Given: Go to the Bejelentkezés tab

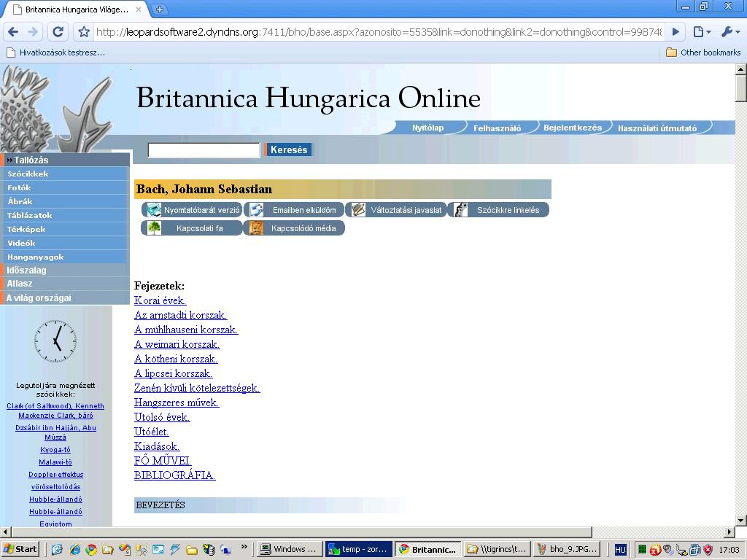Looking at the screenshot, I should tap(573, 128).
